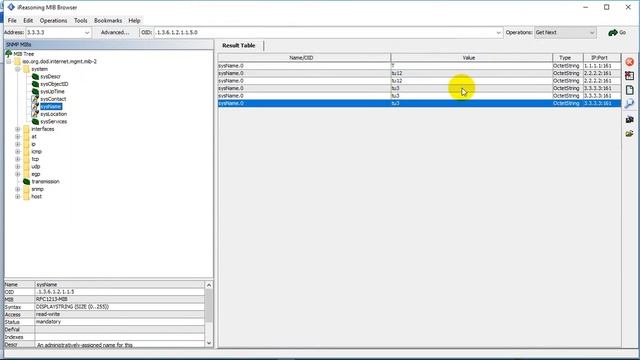The height and width of the screenshot is (360, 640).
Task: Open the Bookmarks menu
Action: 108,20
